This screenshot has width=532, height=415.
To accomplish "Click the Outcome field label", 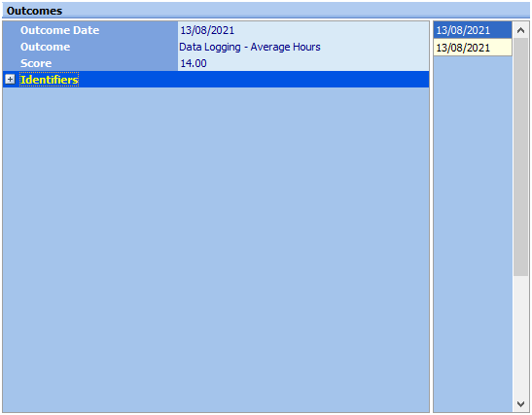I will (x=45, y=47).
